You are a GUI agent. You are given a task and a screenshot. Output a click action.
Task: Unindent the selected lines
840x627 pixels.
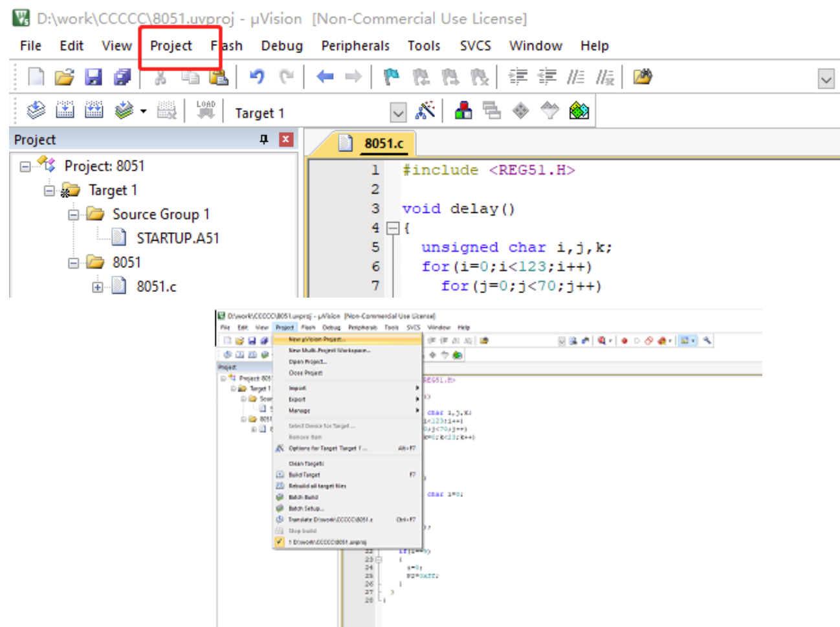(x=547, y=77)
